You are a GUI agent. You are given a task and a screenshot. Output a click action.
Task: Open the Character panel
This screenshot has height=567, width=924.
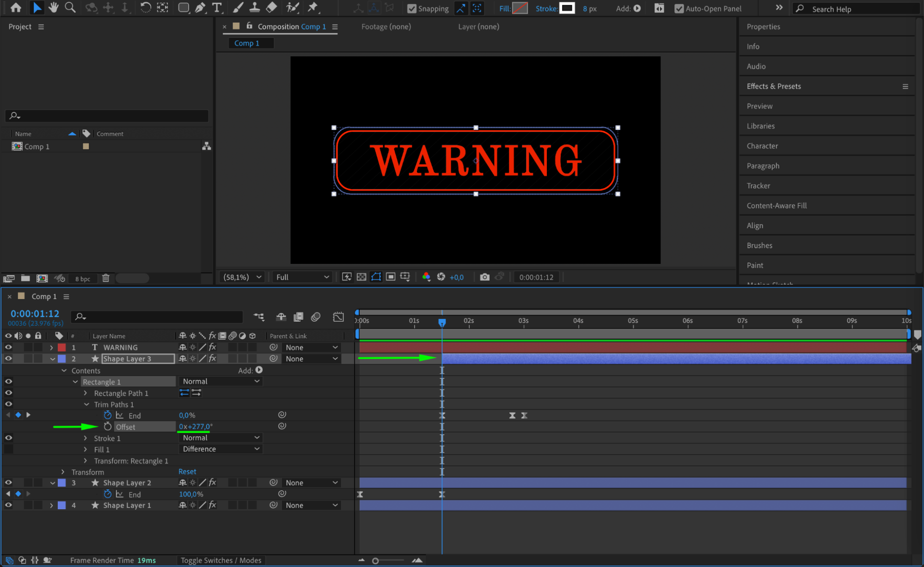click(762, 146)
